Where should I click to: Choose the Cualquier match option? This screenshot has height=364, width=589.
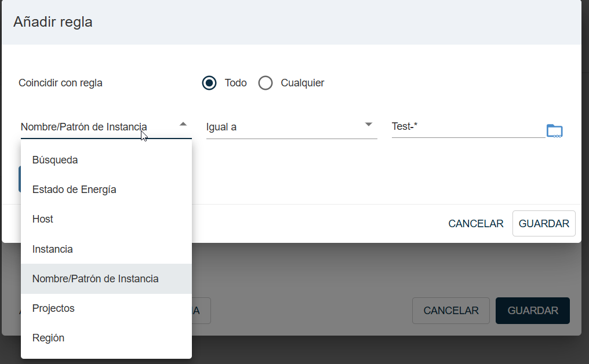pos(266,83)
